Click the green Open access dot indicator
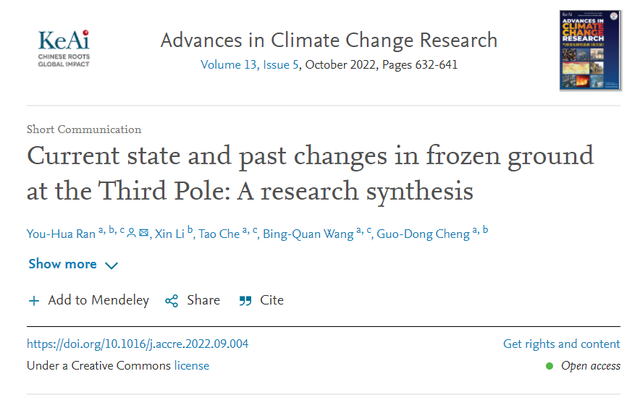This screenshot has height=400, width=640. 549,366
